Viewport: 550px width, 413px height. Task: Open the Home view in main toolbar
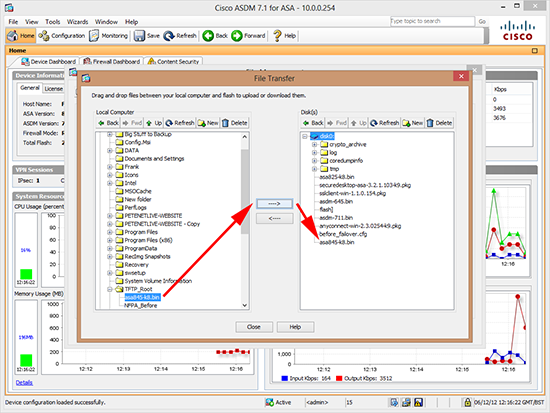click(x=21, y=36)
